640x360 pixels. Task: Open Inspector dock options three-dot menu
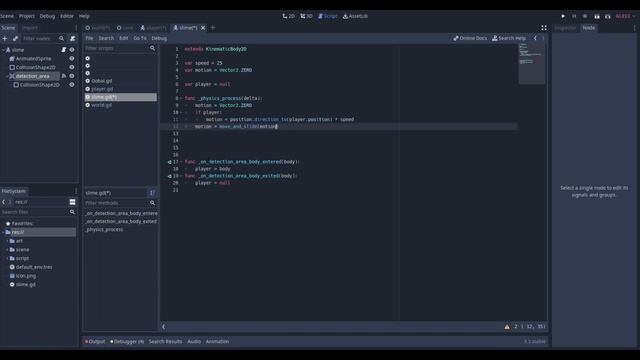pyautogui.click(x=634, y=28)
